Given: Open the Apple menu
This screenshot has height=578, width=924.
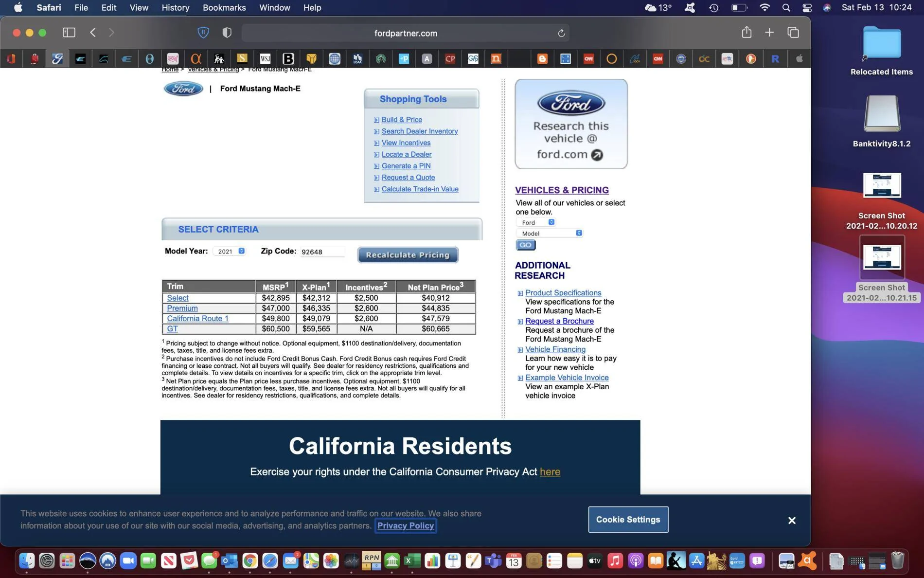Looking at the screenshot, I should (18, 8).
